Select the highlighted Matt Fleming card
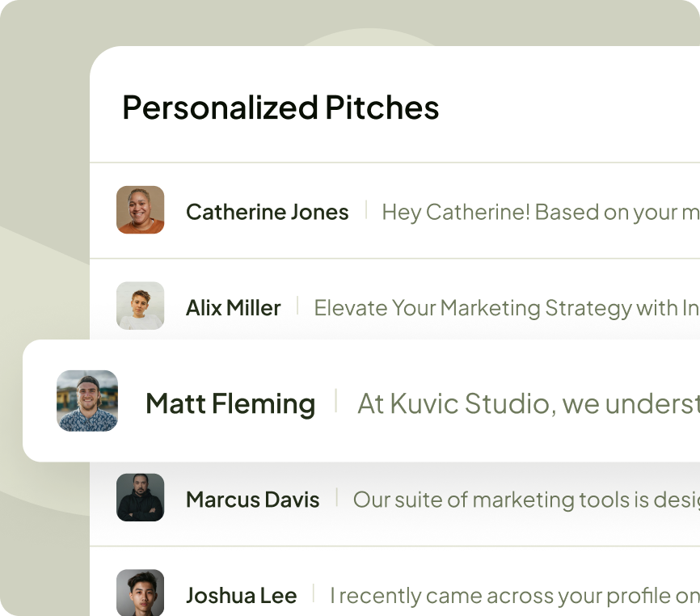Screen dimensions: 700x616 [361, 401]
